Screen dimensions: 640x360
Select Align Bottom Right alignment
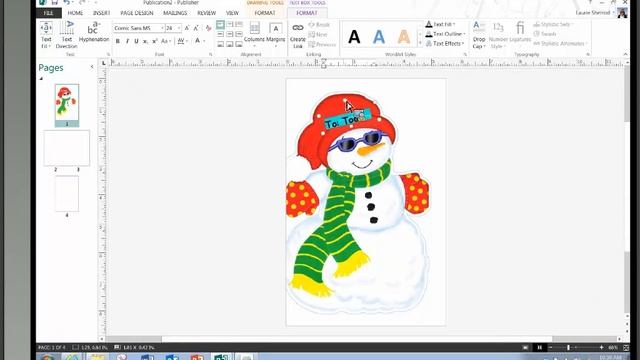pos(239,44)
